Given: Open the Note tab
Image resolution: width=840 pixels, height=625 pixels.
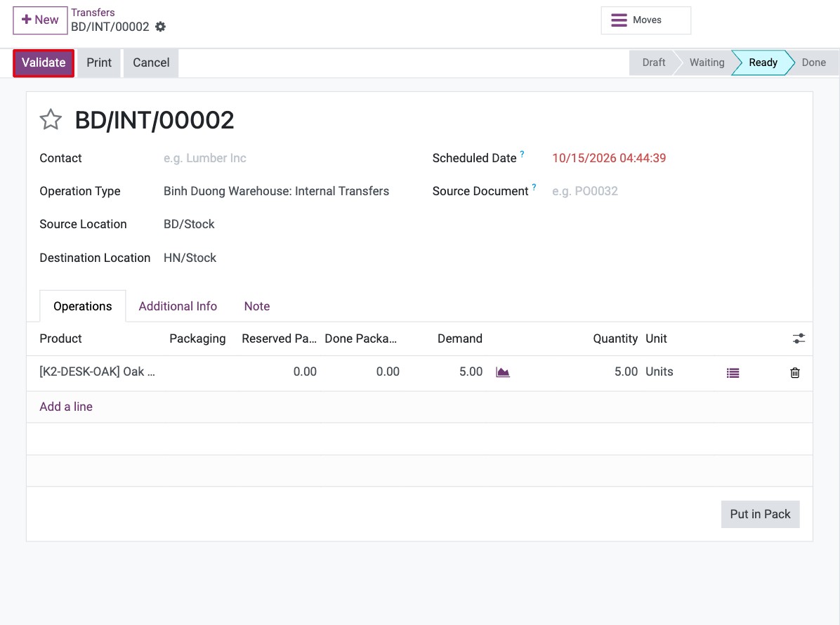Looking at the screenshot, I should click(x=257, y=306).
